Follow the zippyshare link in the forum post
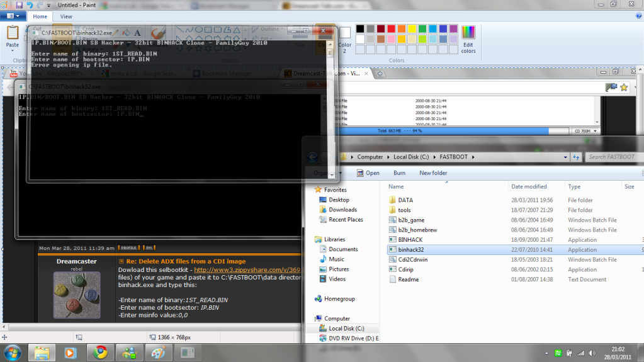Screen dimensions: 644x362 pos(247,270)
